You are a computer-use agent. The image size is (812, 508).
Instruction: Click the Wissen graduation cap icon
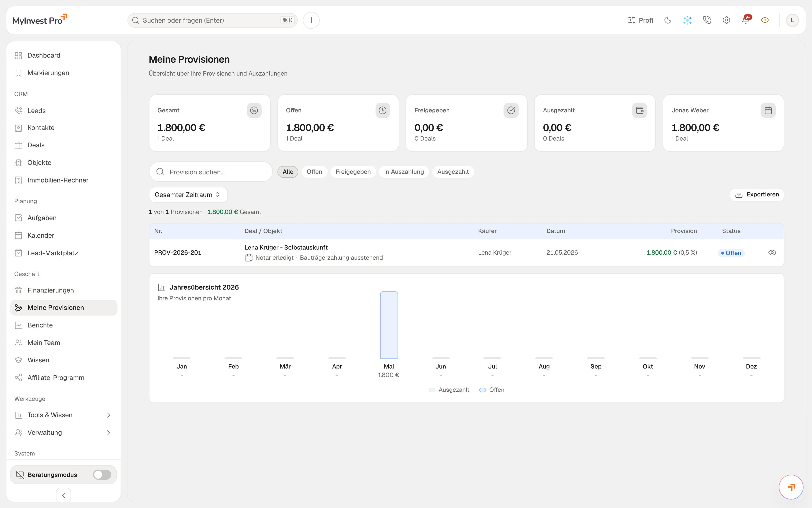click(18, 360)
